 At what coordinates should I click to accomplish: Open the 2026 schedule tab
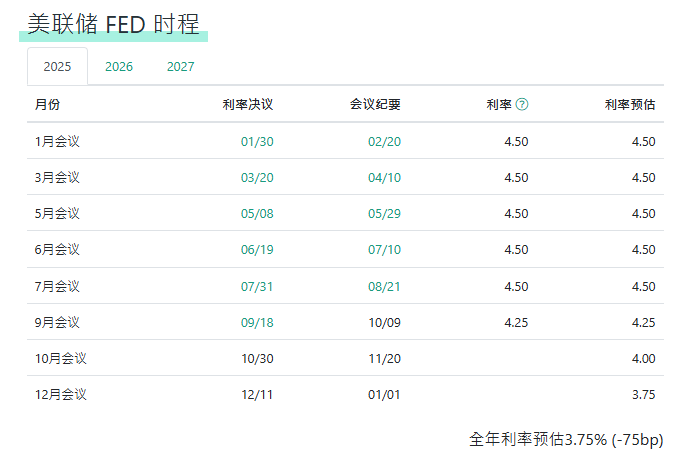click(119, 67)
